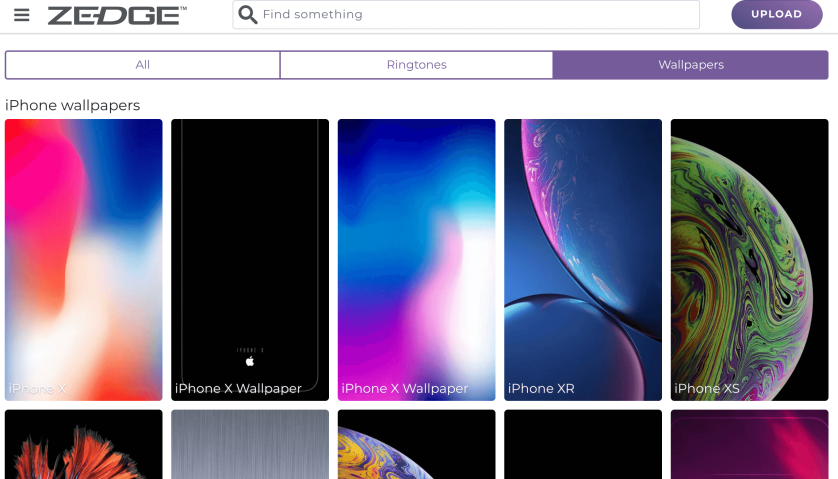Open the blue-purple gradient iPhone X Wallpaper
Viewport: 838px width, 479px height.
(416, 260)
